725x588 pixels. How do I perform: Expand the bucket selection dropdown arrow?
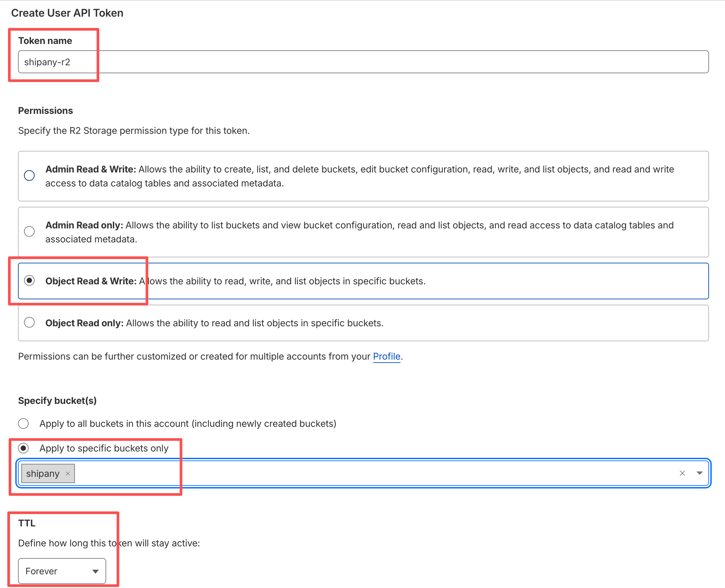(x=700, y=473)
